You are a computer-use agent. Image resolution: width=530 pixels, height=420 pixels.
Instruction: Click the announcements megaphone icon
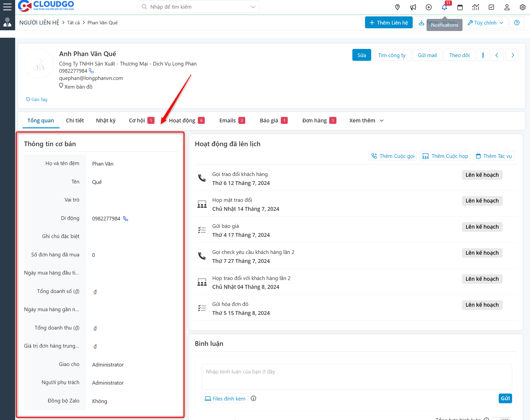(x=413, y=7)
